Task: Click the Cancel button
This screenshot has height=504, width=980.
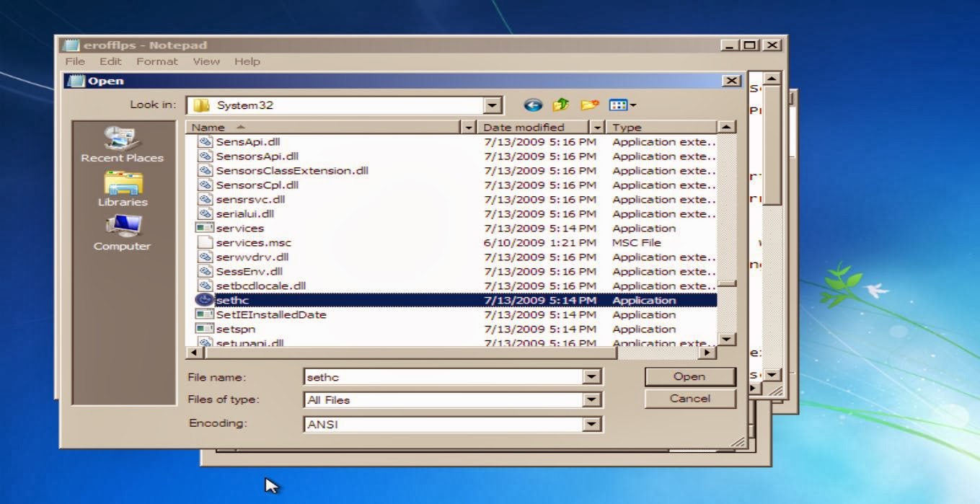Action: (x=690, y=399)
